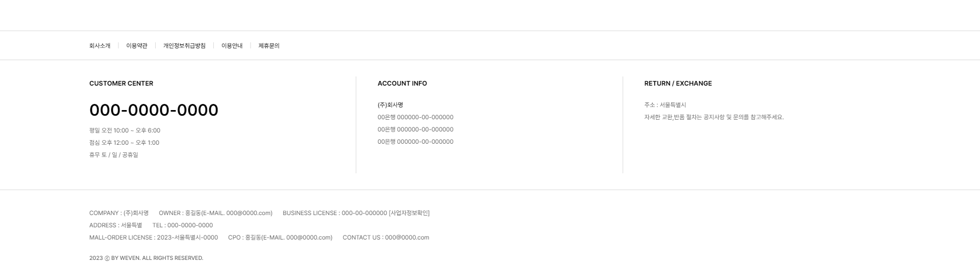Click the [사업자정보확인] business info link
980x265 pixels.
coord(409,213)
